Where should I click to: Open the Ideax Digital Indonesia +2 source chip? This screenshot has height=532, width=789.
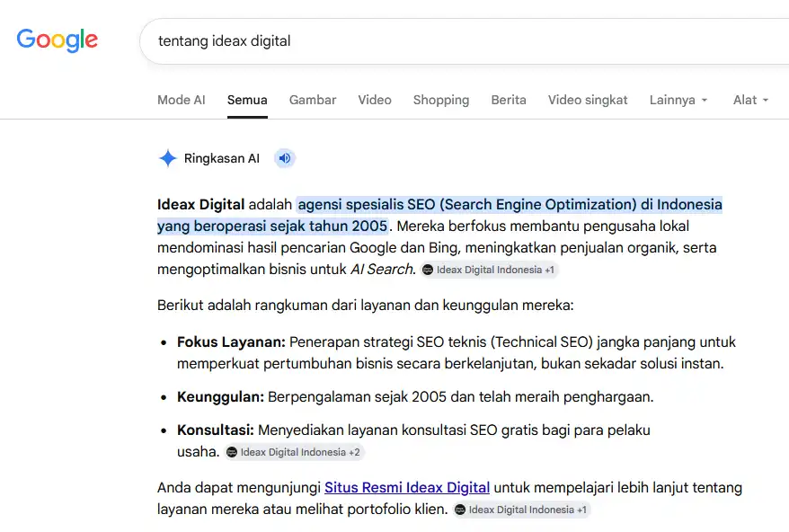click(294, 452)
